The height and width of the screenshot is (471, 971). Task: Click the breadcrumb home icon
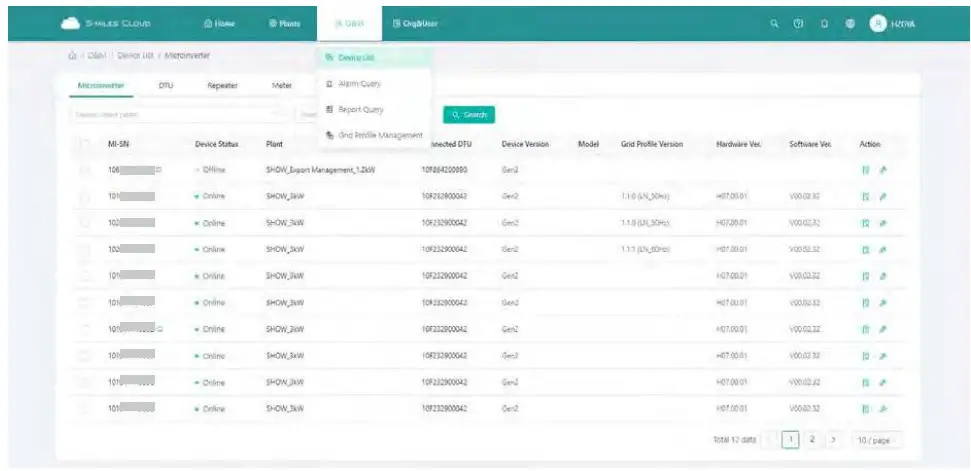point(72,56)
